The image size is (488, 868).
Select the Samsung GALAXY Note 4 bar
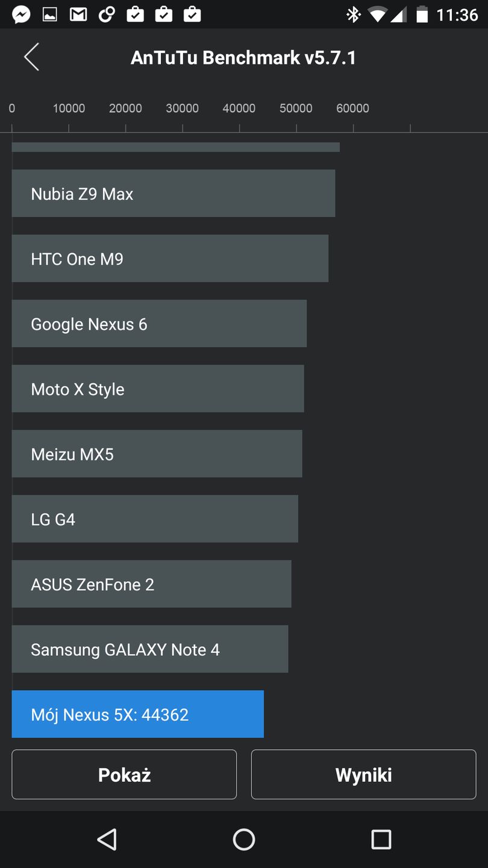point(149,649)
